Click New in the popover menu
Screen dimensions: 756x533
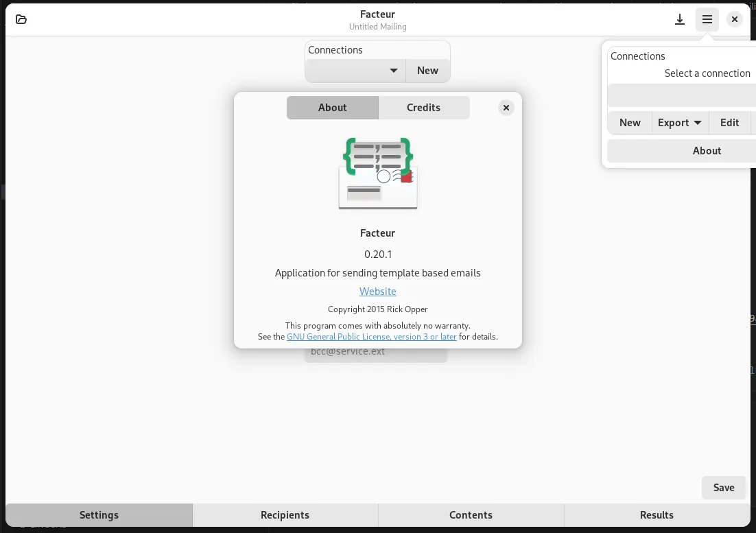(x=630, y=122)
